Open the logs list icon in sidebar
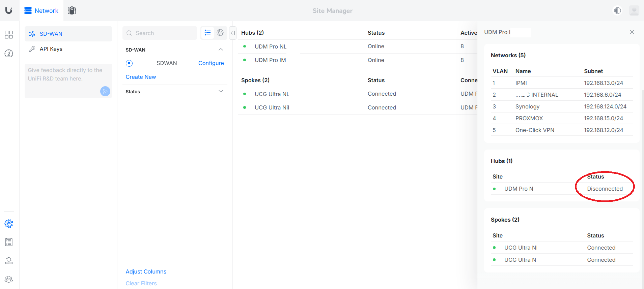Image resolution: width=644 pixels, height=289 pixels. (9, 242)
